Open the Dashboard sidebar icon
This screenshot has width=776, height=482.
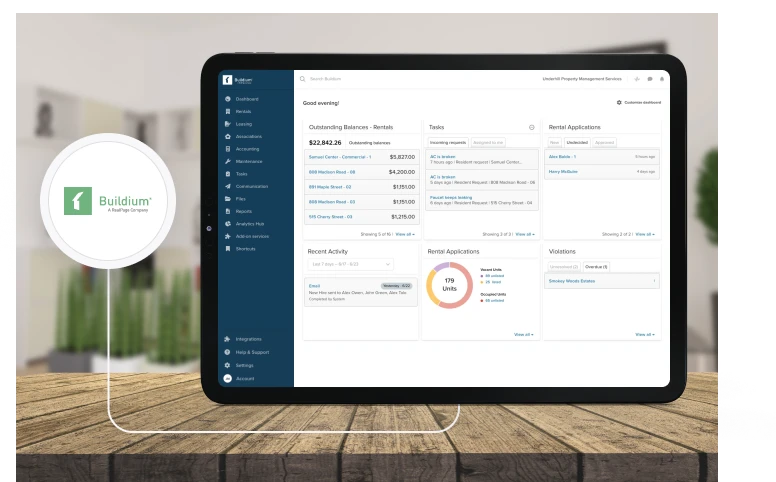228,99
